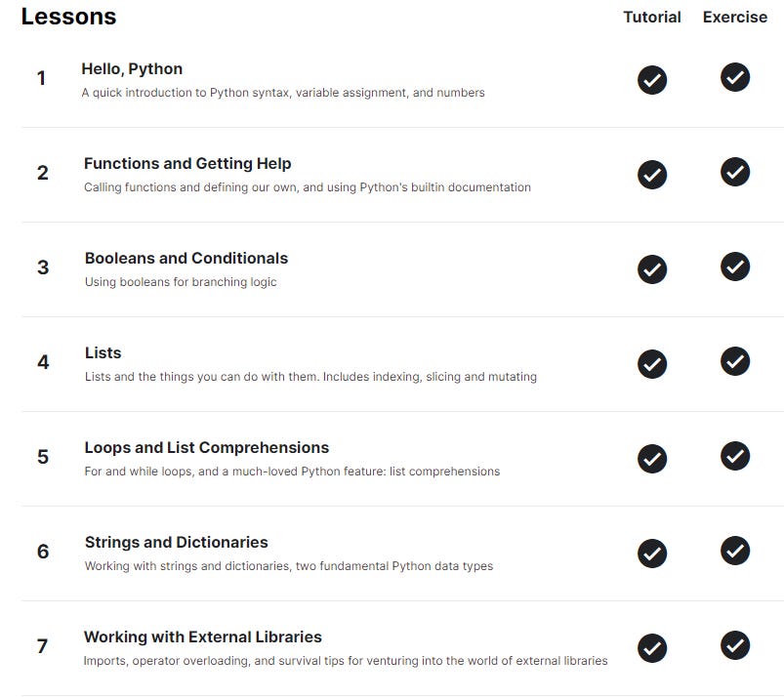Open the Tutorial column header
Viewport: 784px width, 698px height.
coord(651,17)
